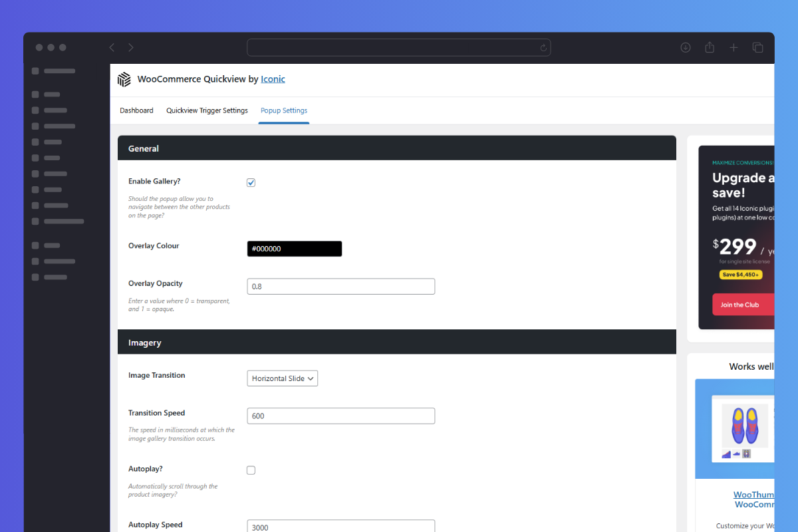Click the share icon in browser toolbar
798x532 pixels.
click(710, 47)
